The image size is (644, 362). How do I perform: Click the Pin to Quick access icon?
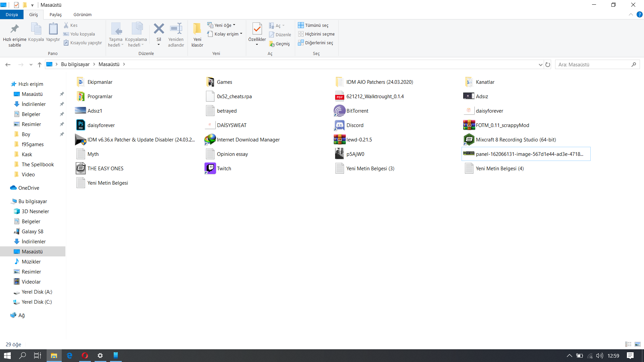(x=14, y=29)
